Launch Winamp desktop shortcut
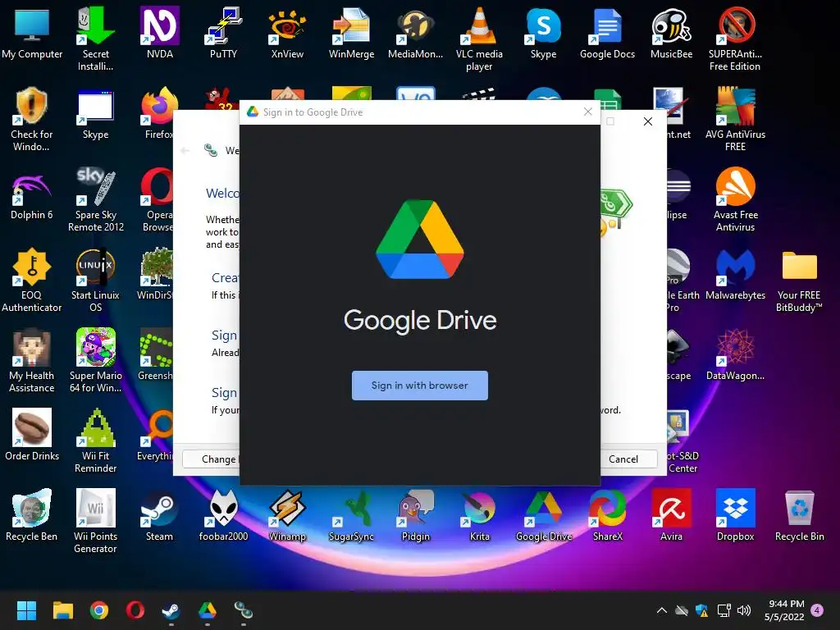840x630 pixels. 287,515
